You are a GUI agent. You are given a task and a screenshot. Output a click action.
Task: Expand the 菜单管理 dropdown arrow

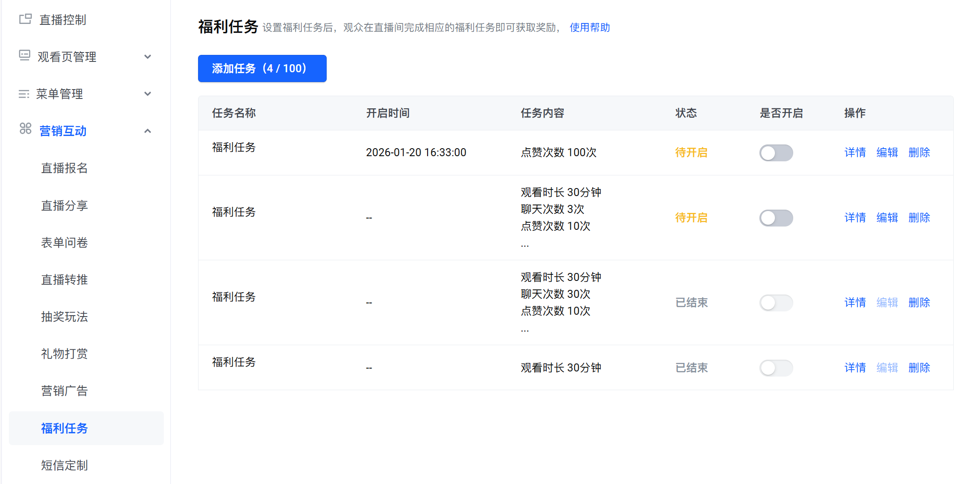[148, 94]
